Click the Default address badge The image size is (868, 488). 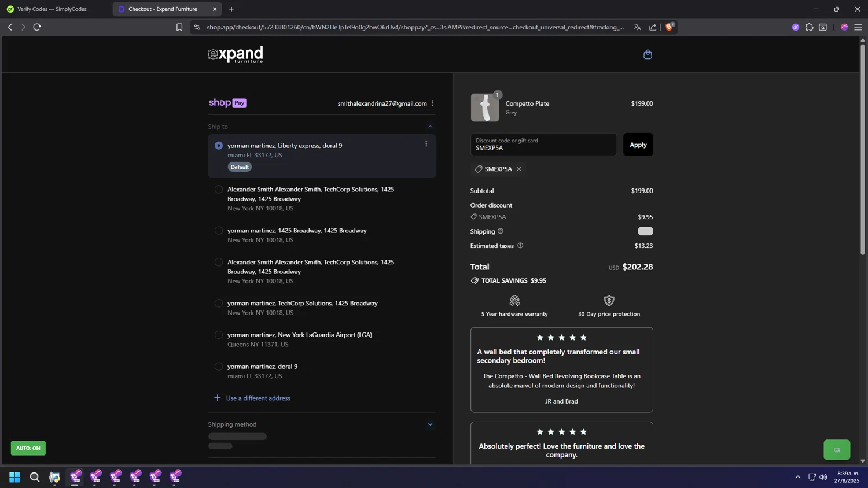[240, 167]
